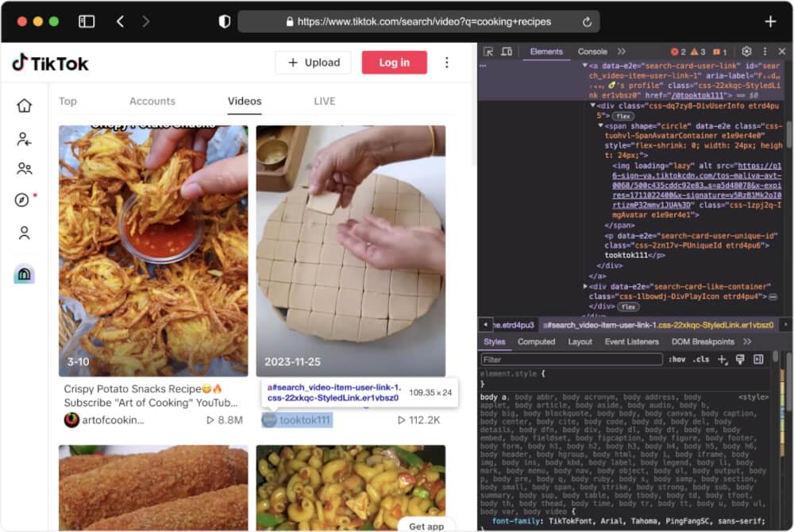Open the Computed styles tab

[x=536, y=341]
